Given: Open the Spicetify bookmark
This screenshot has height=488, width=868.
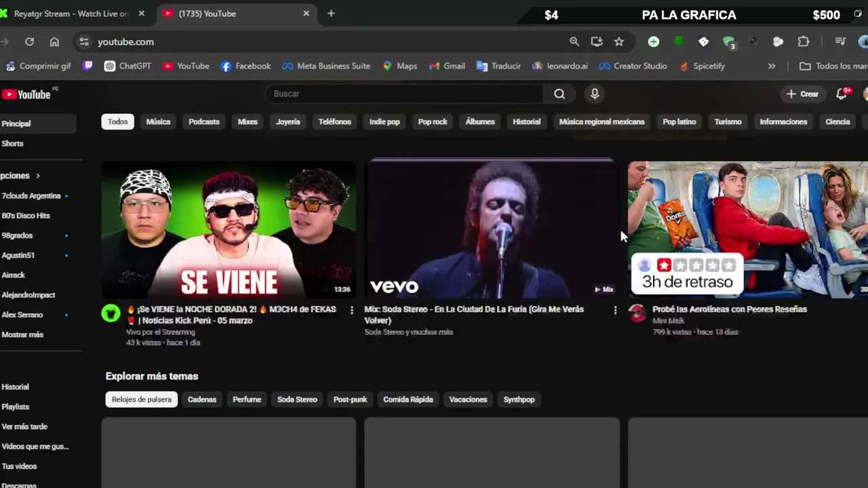Looking at the screenshot, I should point(702,66).
